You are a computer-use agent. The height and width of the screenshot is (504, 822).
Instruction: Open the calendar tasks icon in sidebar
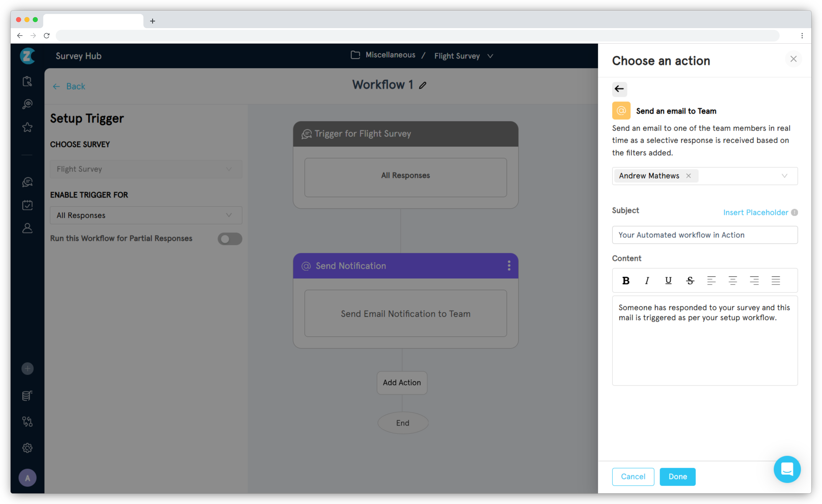[x=27, y=205]
